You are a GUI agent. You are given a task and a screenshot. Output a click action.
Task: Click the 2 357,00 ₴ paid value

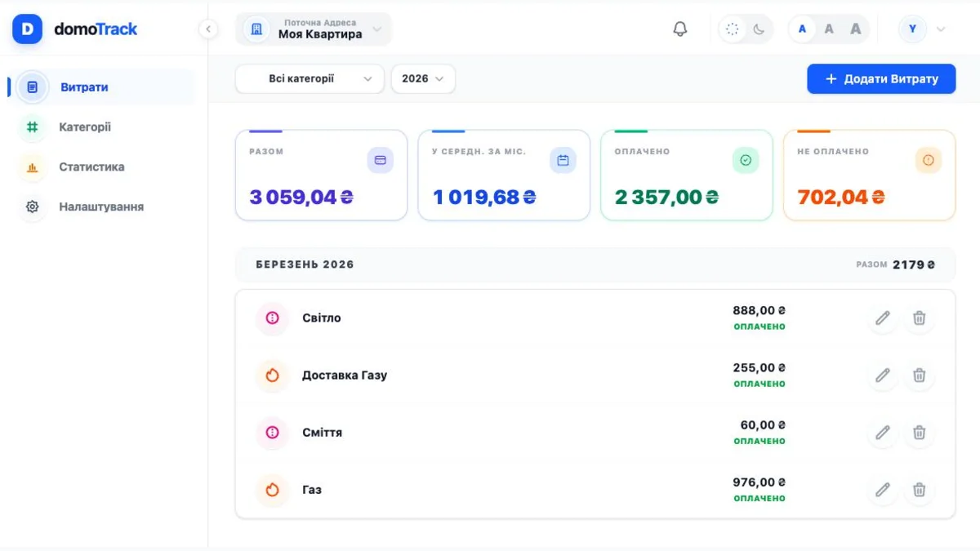pyautogui.click(x=667, y=197)
